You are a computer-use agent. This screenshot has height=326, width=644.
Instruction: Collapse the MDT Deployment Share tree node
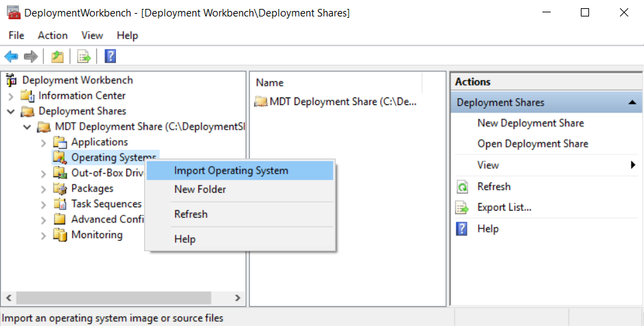27,127
